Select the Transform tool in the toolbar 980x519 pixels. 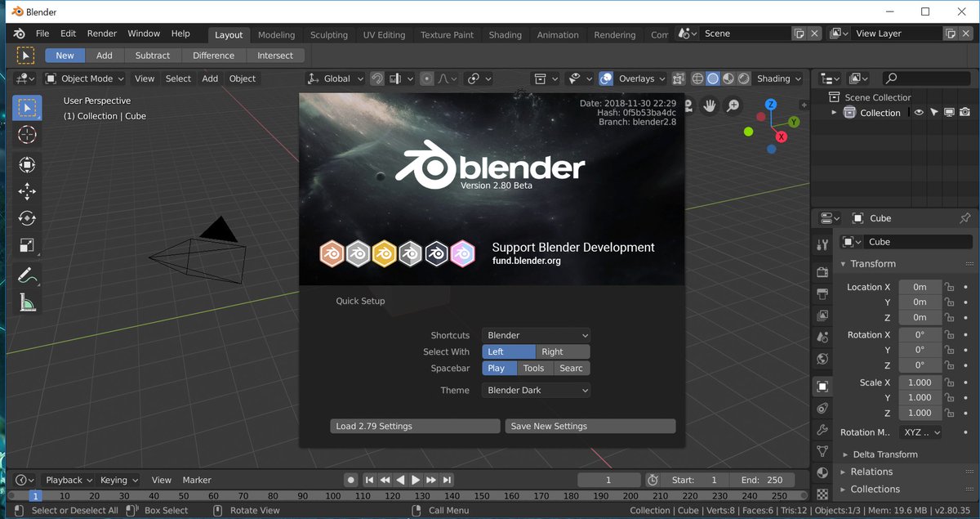[27, 164]
